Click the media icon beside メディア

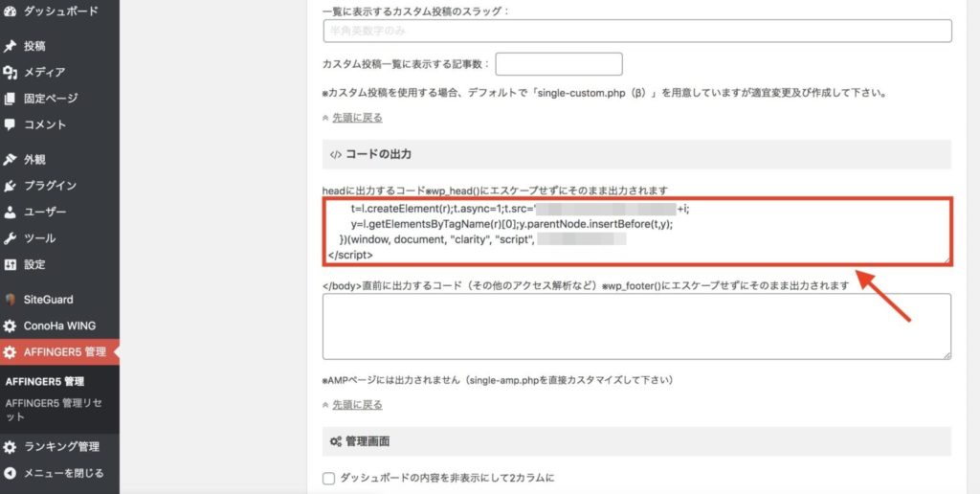(x=9, y=73)
